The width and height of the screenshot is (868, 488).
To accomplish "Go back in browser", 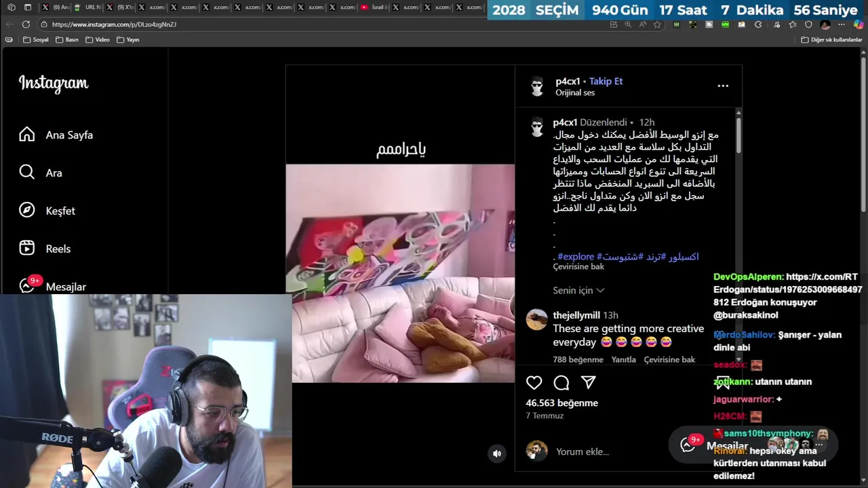I will click(x=9, y=24).
